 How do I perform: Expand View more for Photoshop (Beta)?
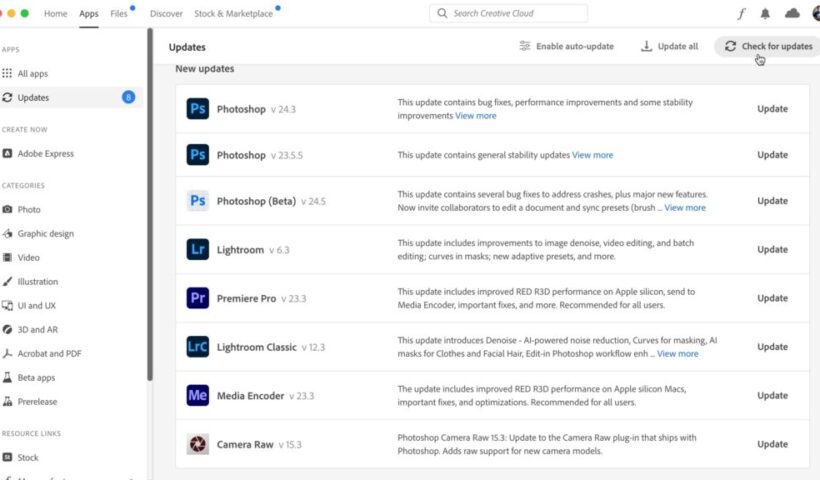click(x=685, y=208)
